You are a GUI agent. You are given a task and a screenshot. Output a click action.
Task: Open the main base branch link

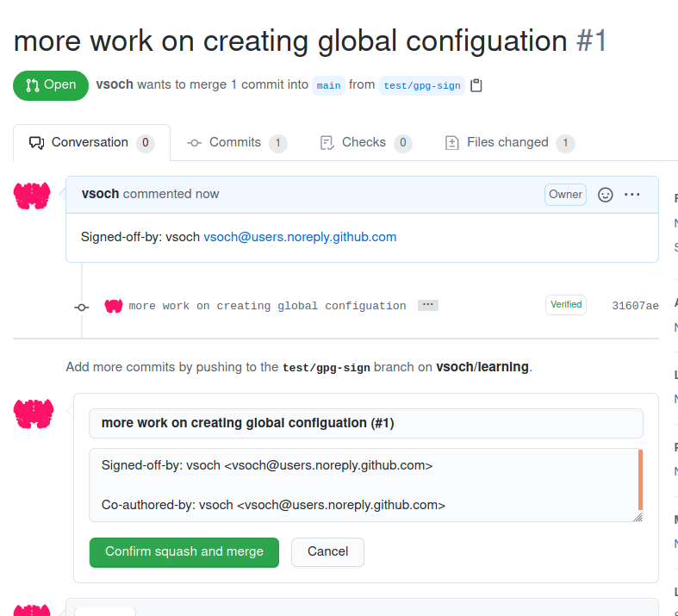coord(328,85)
